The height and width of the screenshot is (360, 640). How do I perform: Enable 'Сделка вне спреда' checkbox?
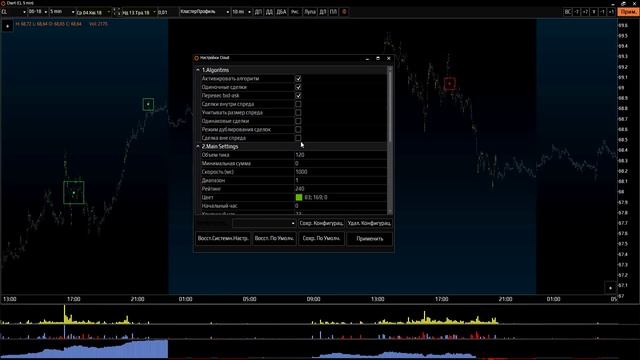pos(298,138)
